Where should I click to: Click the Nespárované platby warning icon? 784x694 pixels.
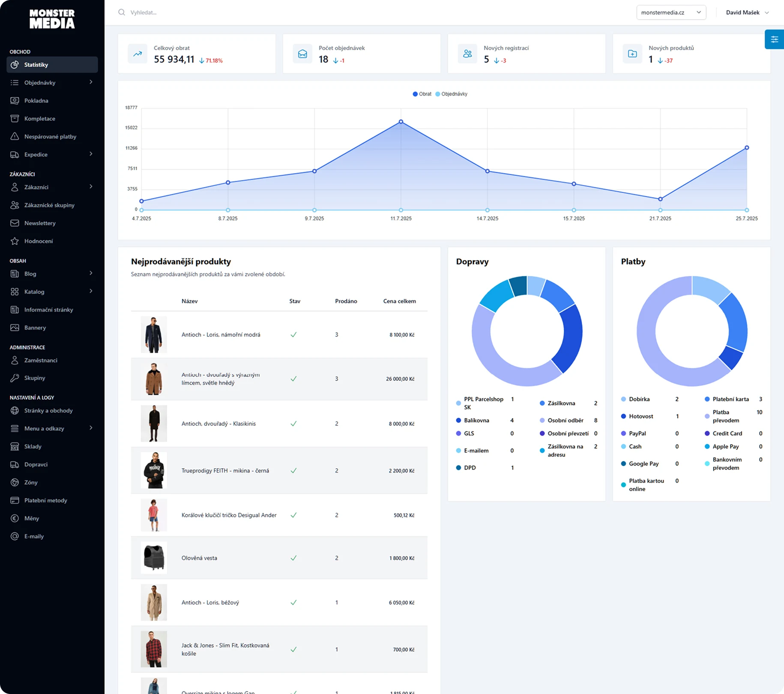pyautogui.click(x=15, y=137)
